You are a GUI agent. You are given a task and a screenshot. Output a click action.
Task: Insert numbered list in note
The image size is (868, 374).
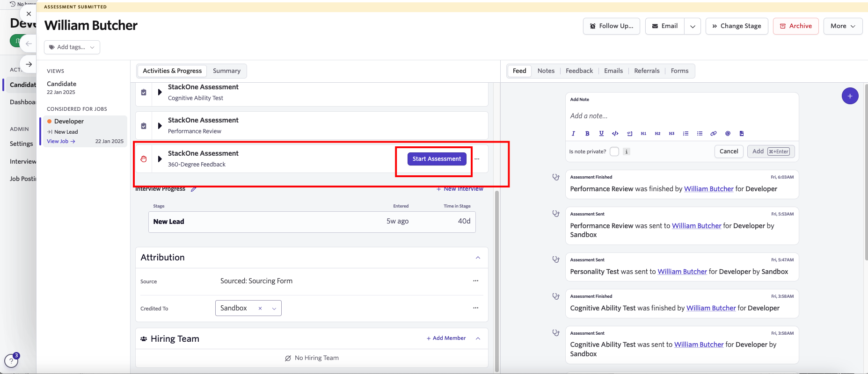click(x=686, y=134)
